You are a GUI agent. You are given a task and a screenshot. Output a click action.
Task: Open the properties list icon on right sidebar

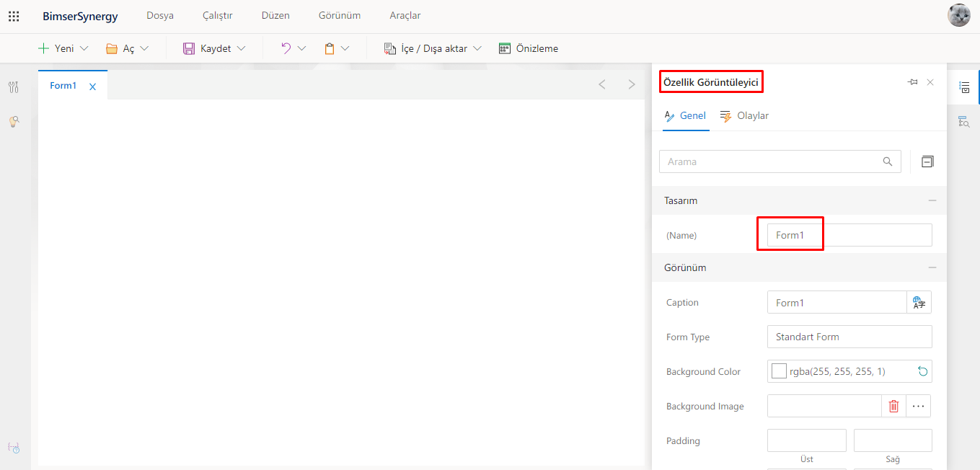pos(963,87)
